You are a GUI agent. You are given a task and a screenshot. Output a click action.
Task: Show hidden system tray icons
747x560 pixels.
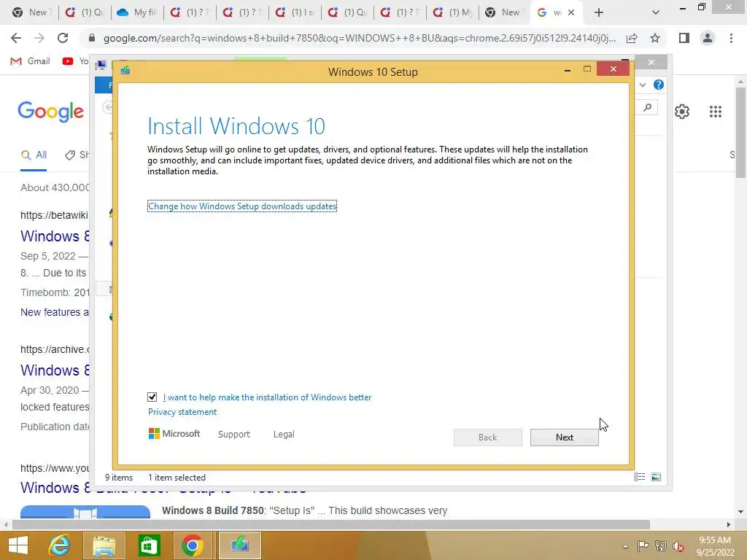click(625, 546)
